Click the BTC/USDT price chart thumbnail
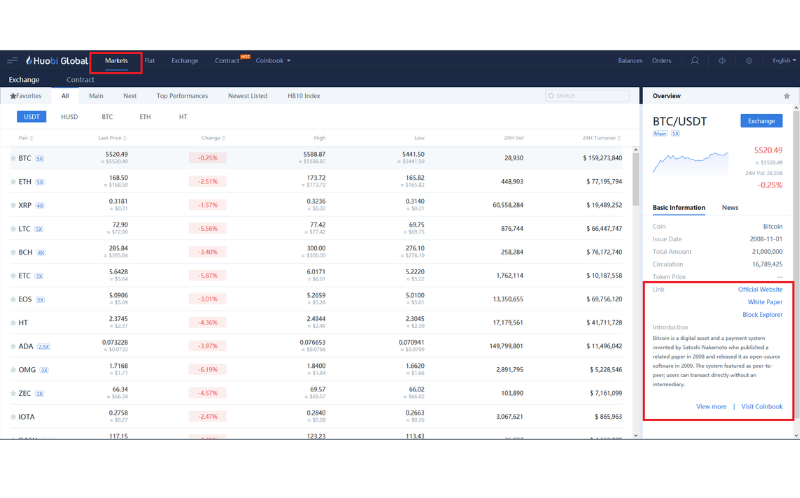This screenshot has width=800, height=498. (x=690, y=163)
